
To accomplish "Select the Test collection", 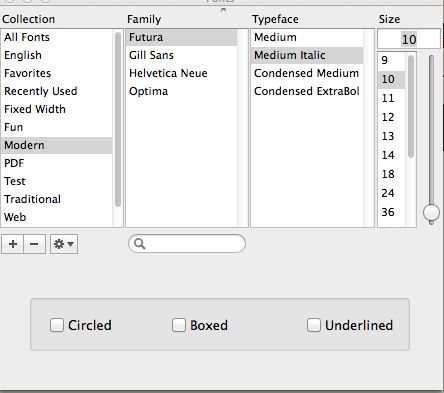I will coord(57,181).
